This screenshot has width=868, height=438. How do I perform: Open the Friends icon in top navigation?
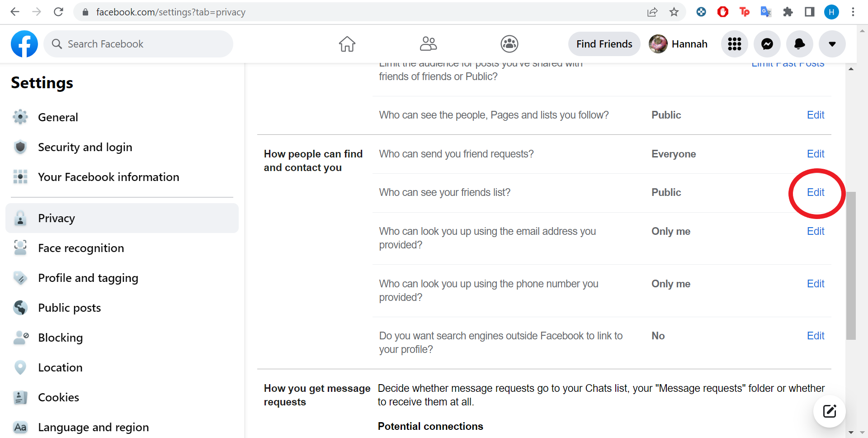click(428, 44)
